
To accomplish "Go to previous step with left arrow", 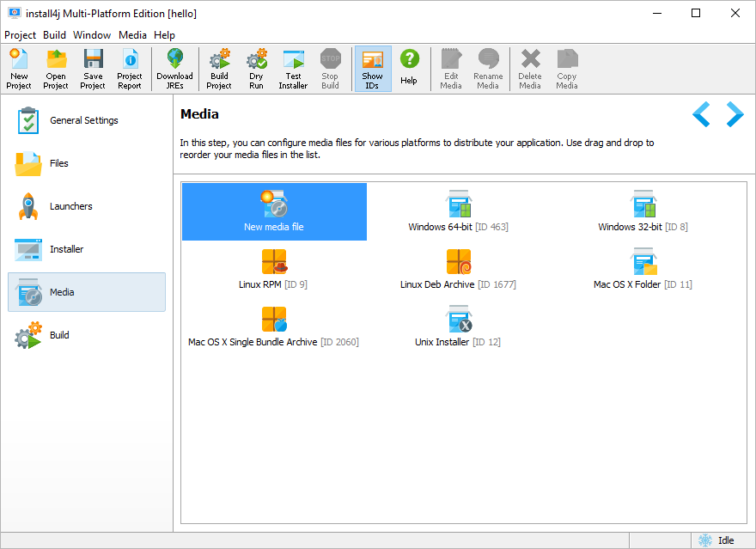I will [701, 115].
